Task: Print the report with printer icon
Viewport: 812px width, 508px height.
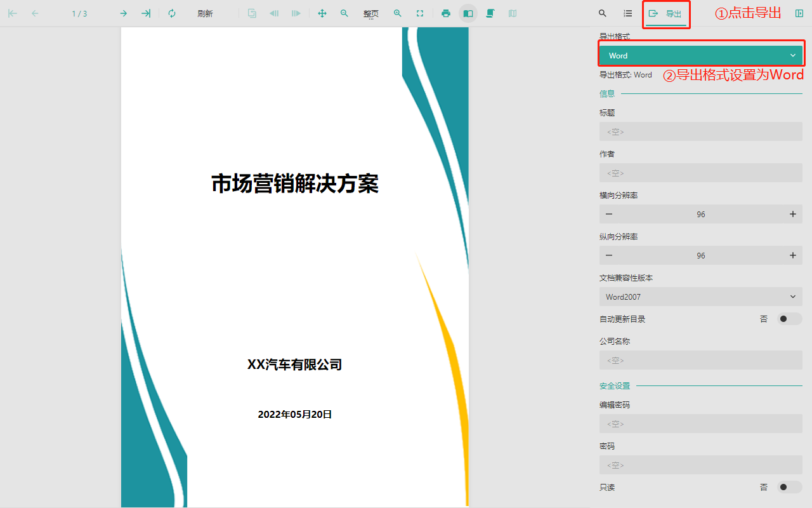Action: 446,13
